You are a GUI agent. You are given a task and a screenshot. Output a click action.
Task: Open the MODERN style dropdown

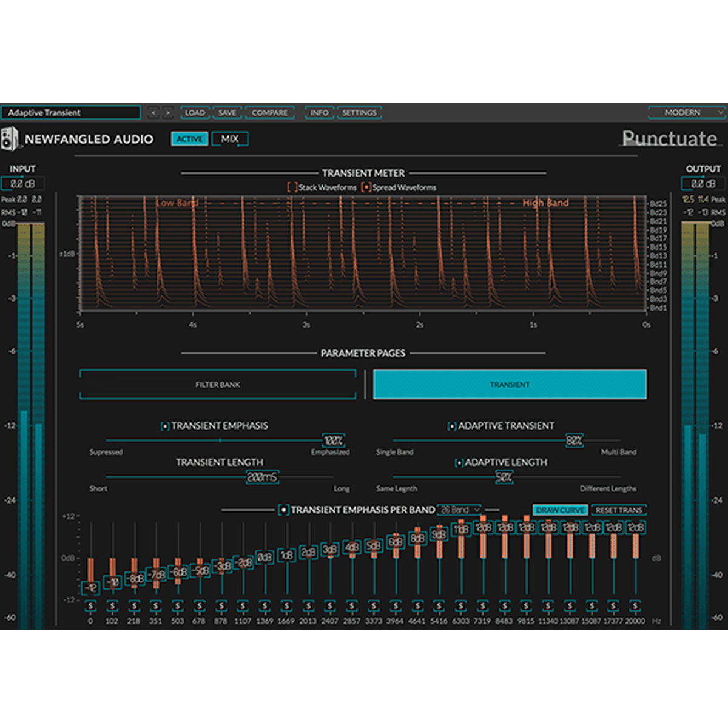(687, 112)
